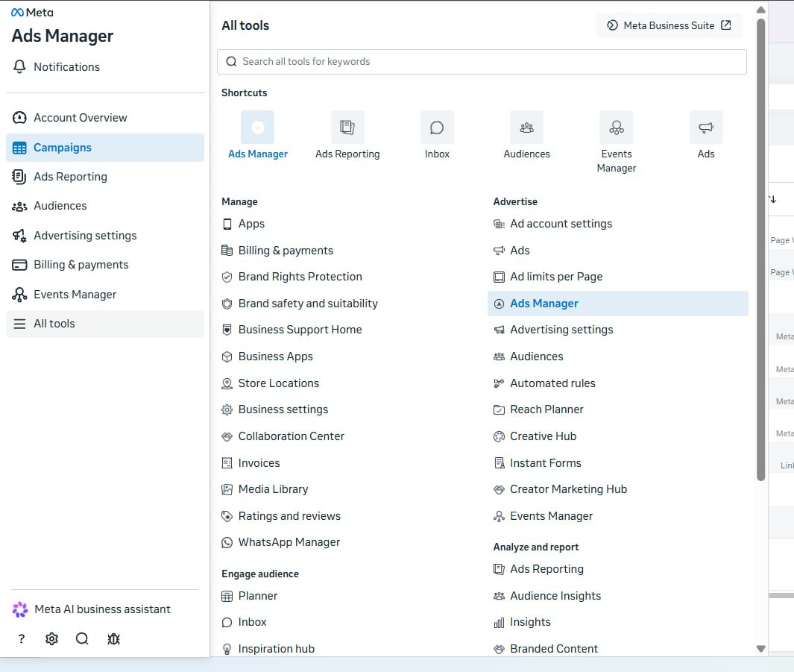
Task: Click the bug report icon
Action: click(x=113, y=639)
